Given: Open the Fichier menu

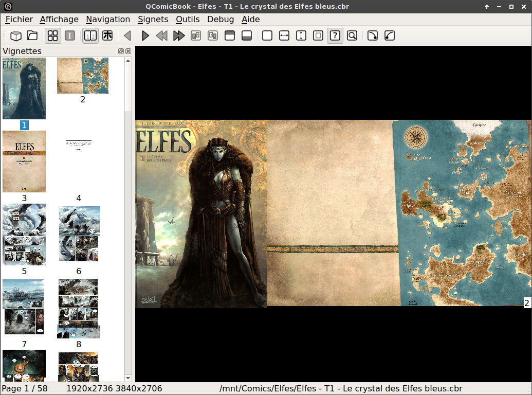Looking at the screenshot, I should pos(19,20).
